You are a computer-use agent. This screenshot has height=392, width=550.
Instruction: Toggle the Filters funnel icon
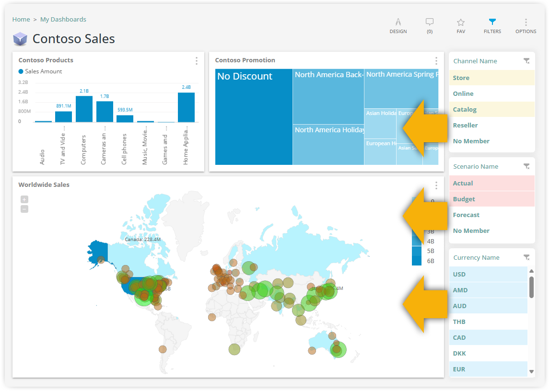(492, 23)
